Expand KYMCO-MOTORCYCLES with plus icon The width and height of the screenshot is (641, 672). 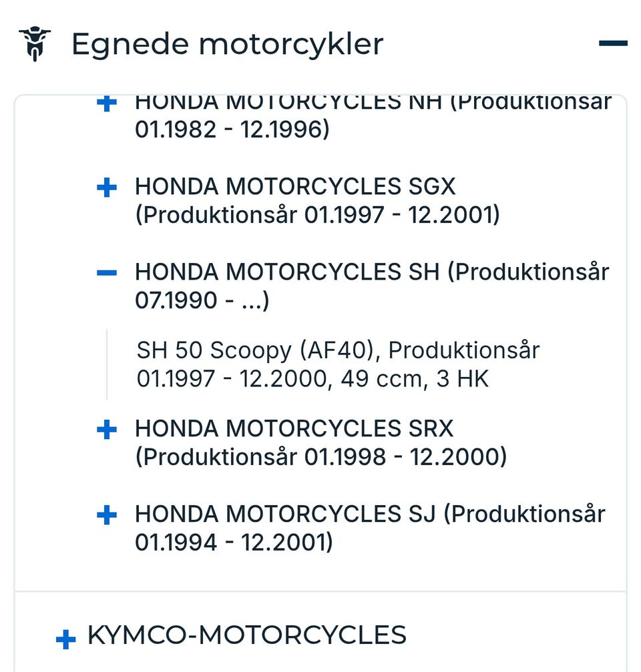[x=65, y=640]
